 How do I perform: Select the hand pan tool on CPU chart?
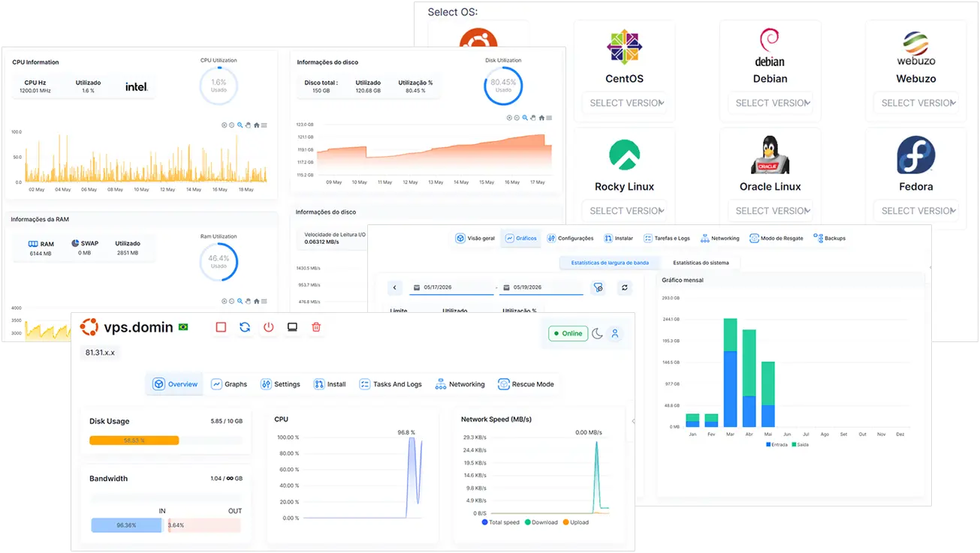pos(249,125)
